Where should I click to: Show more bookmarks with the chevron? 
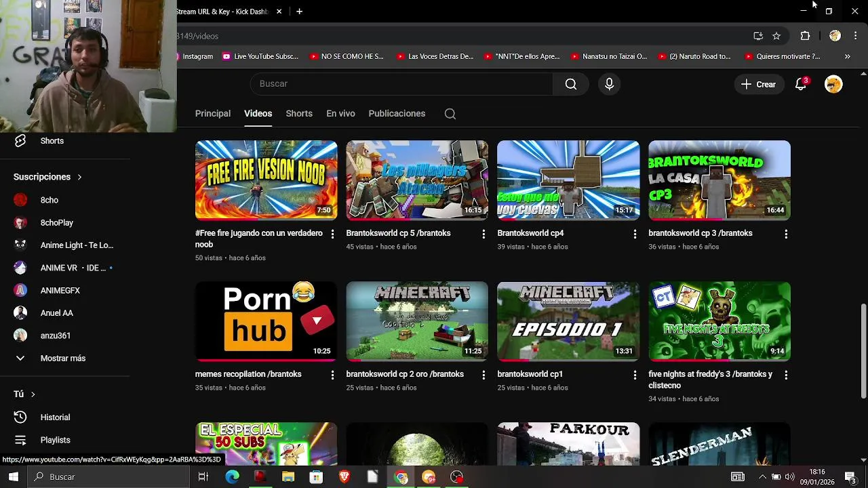[847, 57]
